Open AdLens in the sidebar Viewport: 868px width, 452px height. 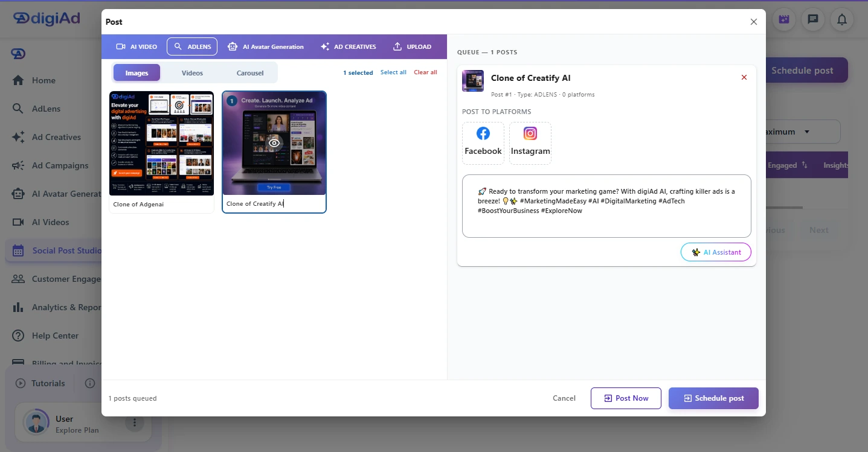pos(46,109)
